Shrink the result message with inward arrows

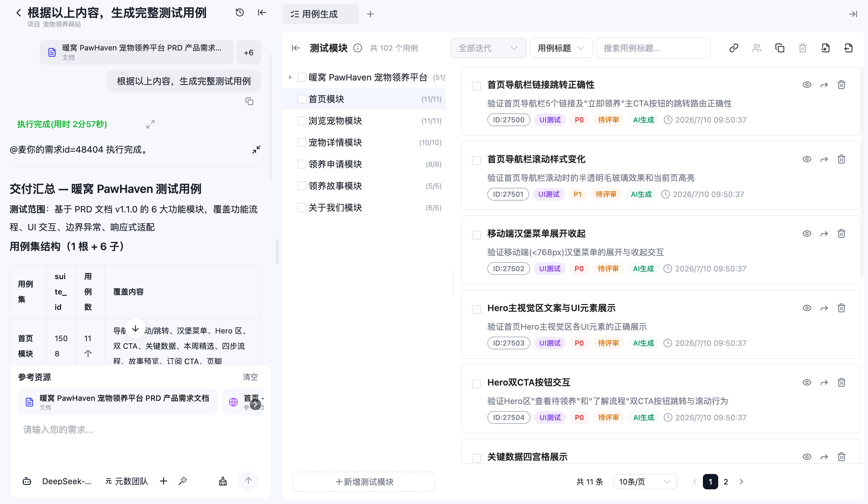pos(256,149)
